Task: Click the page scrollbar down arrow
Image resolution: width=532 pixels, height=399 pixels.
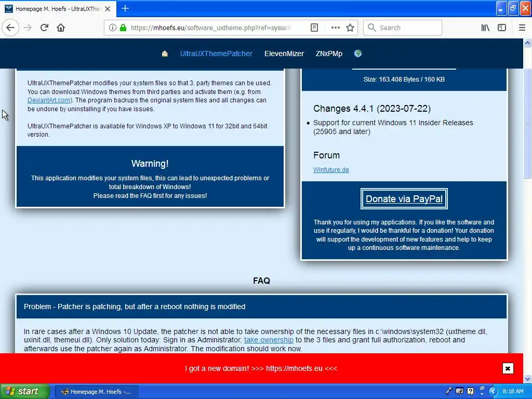Action: (x=527, y=379)
